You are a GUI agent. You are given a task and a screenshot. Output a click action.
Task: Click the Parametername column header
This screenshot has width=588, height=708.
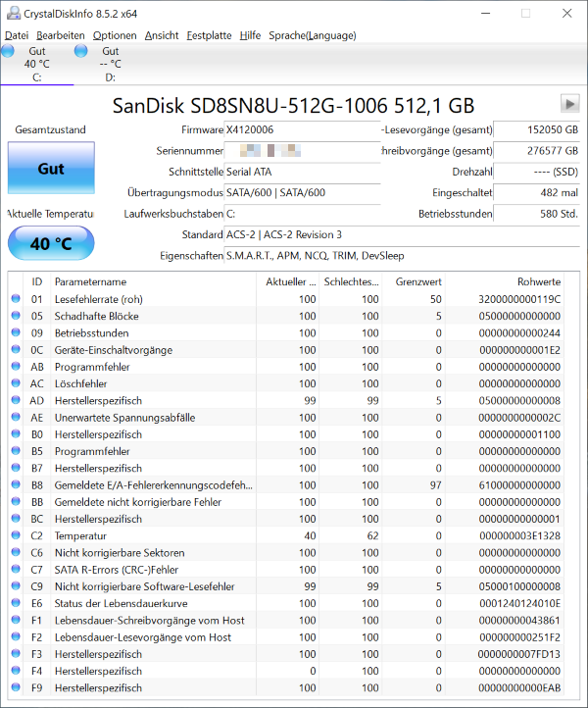click(154, 281)
